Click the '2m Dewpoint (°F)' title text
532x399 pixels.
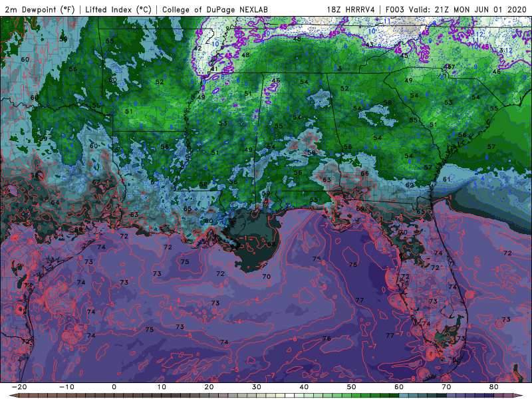coord(40,9)
